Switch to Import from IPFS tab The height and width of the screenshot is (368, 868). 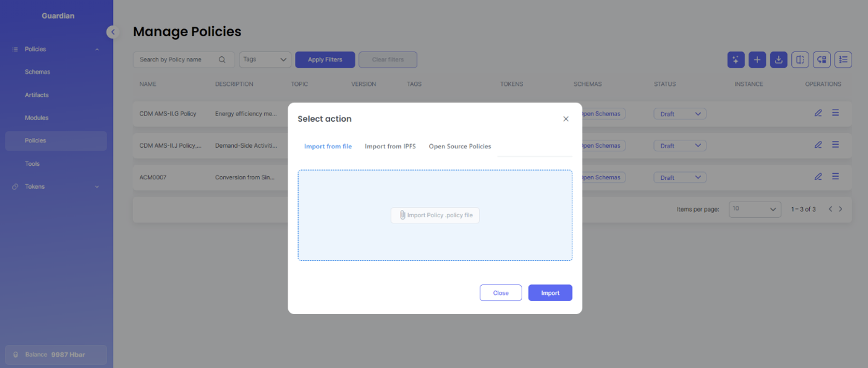click(390, 146)
